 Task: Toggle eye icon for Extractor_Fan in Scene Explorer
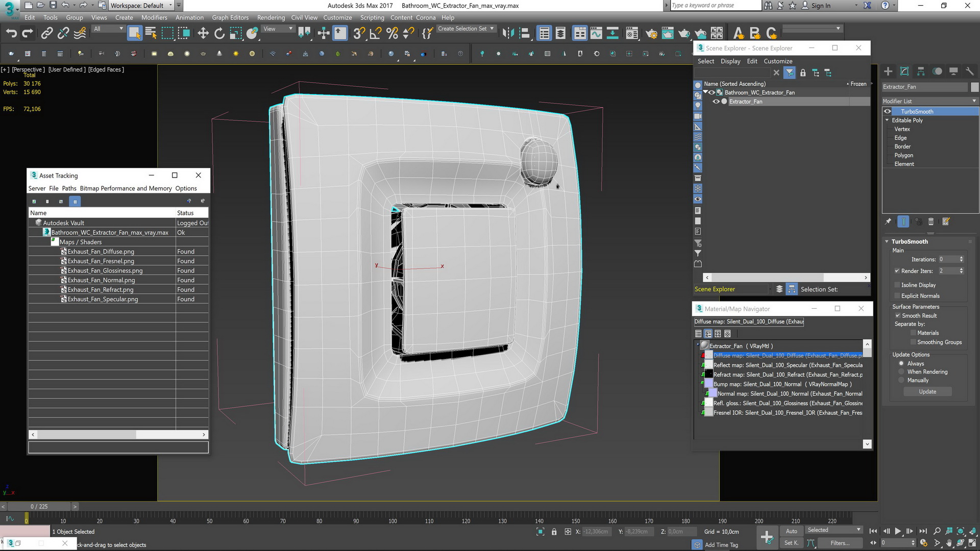pyautogui.click(x=716, y=102)
